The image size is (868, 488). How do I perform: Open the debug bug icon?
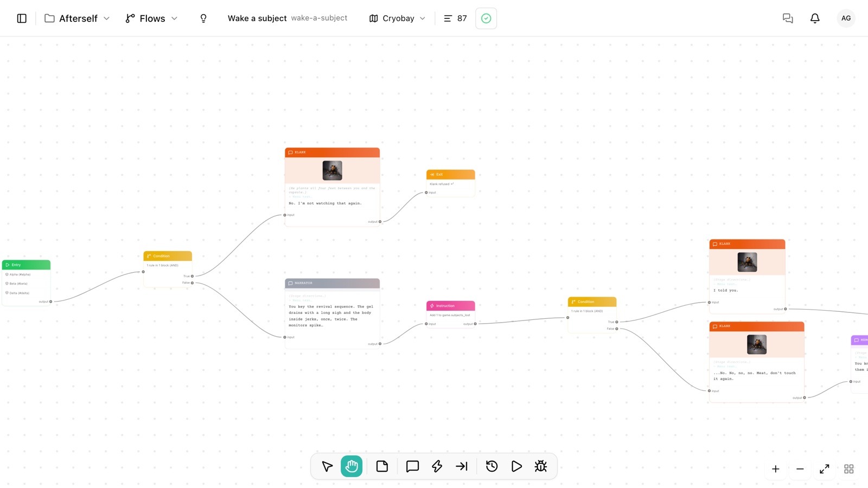[x=541, y=466]
